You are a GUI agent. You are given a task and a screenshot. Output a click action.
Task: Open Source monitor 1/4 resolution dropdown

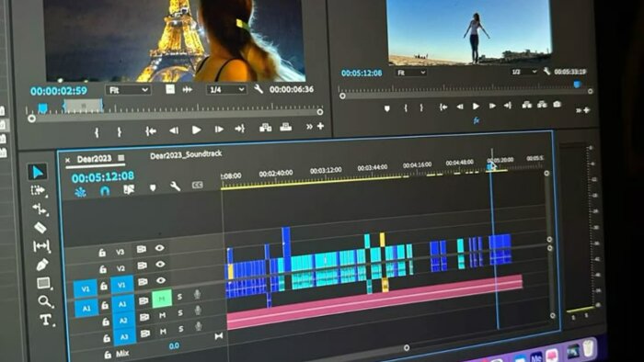point(226,89)
